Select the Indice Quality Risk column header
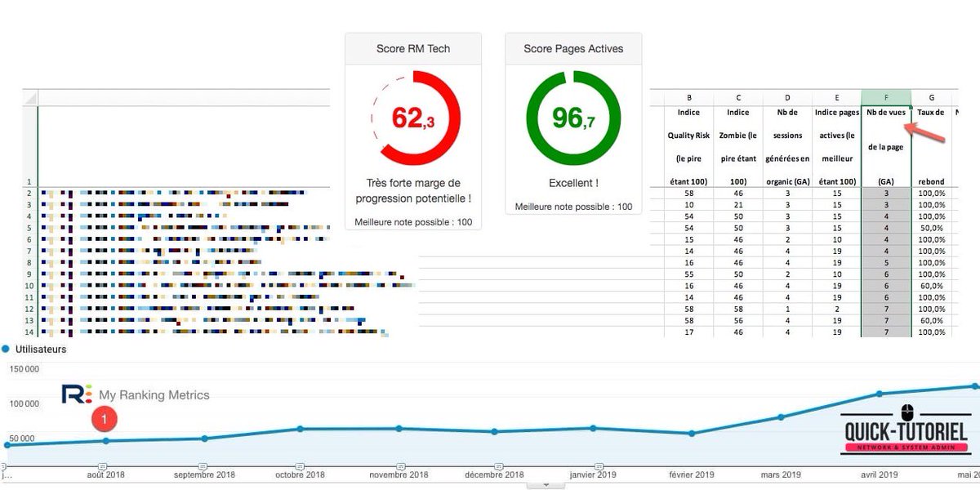 pos(688,143)
